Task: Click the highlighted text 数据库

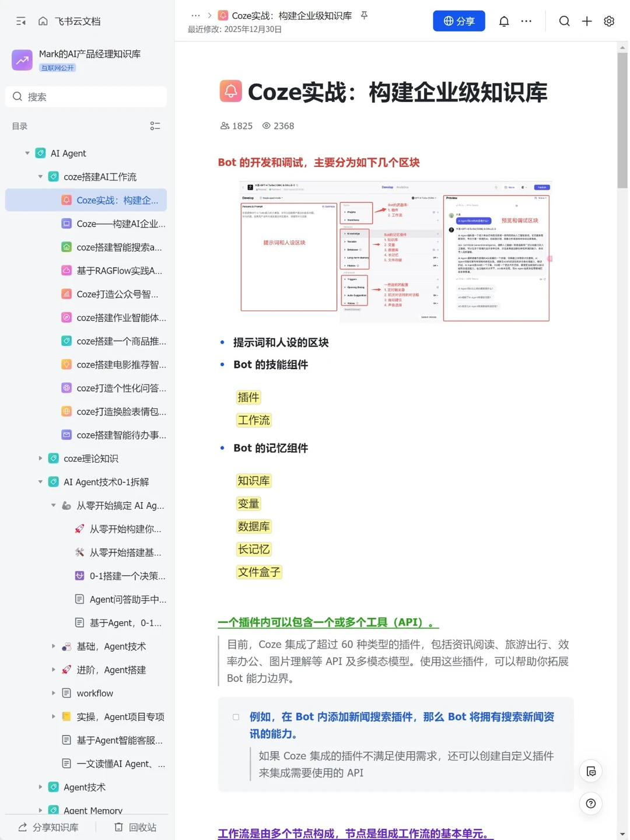Action: point(254,526)
